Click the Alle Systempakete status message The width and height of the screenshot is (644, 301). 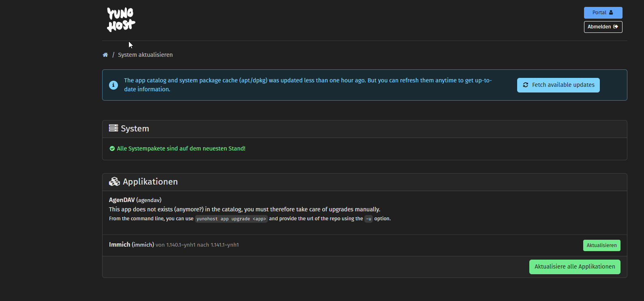pyautogui.click(x=181, y=148)
